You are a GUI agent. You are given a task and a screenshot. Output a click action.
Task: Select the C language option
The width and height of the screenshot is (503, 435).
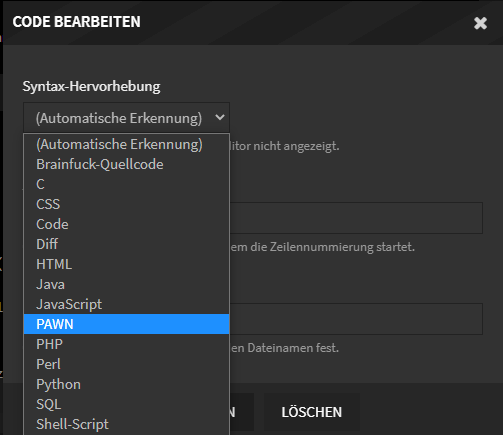tap(126, 184)
